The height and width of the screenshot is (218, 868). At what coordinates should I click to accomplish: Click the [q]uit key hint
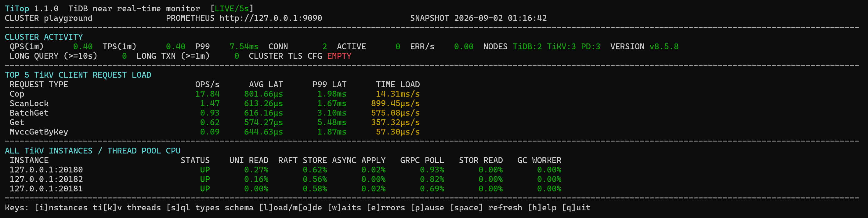(576, 208)
